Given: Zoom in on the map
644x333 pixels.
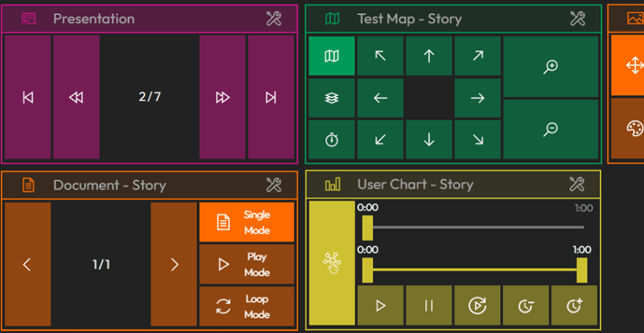Looking at the screenshot, I should (x=551, y=67).
